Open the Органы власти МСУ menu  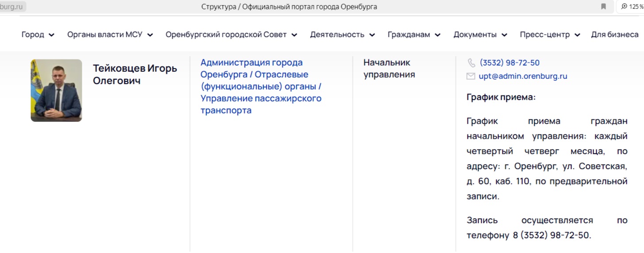click(x=105, y=35)
